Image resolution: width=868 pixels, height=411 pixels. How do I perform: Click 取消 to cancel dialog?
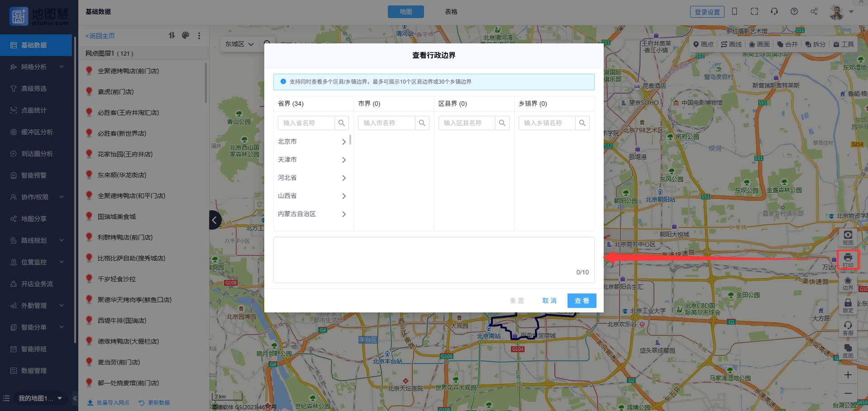[x=549, y=301]
